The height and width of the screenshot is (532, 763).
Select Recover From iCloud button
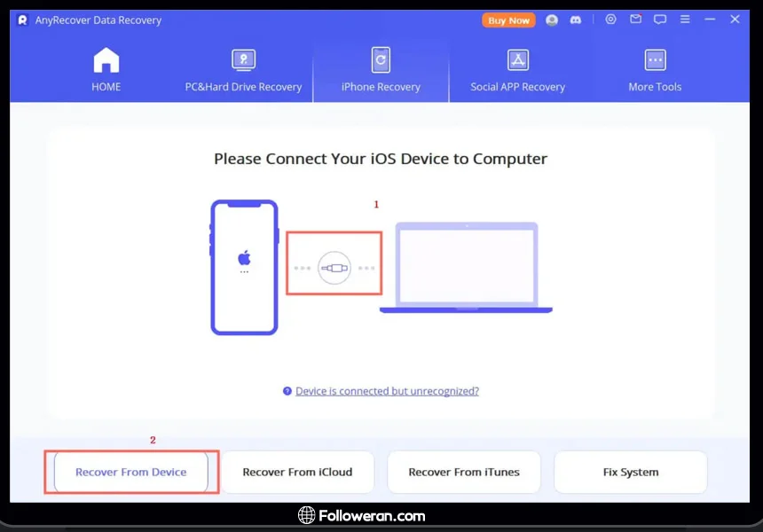(297, 472)
